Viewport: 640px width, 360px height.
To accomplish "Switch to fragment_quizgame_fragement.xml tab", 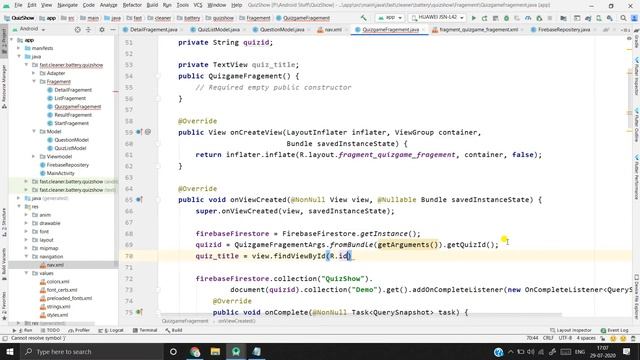I will click(478, 30).
